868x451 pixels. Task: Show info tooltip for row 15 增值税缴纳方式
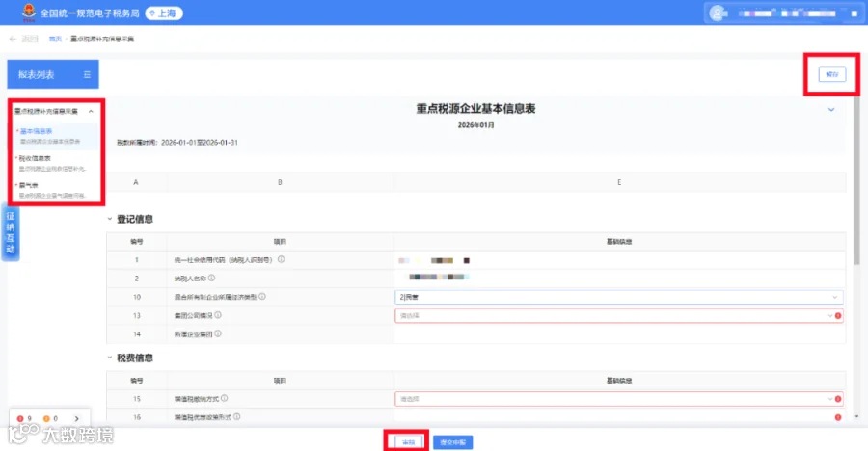pyautogui.click(x=224, y=398)
